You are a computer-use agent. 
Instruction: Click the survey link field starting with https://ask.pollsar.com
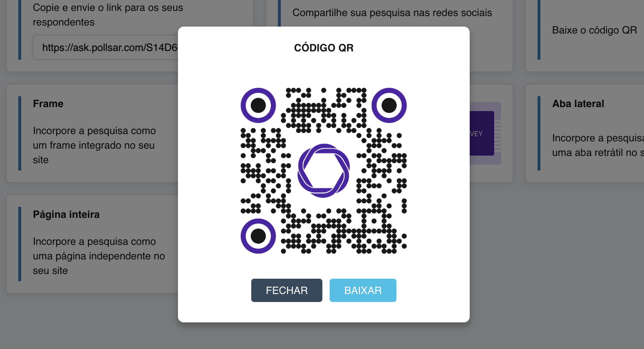[106, 47]
